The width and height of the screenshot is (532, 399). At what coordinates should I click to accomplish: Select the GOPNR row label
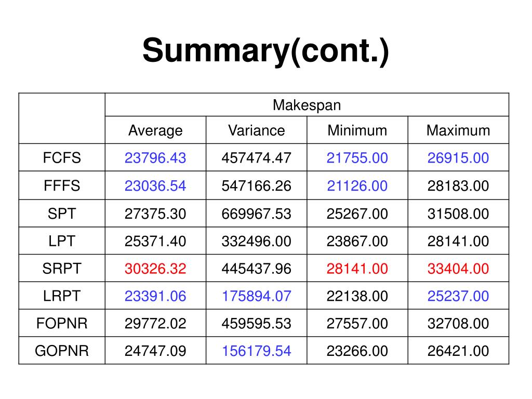coord(62,351)
